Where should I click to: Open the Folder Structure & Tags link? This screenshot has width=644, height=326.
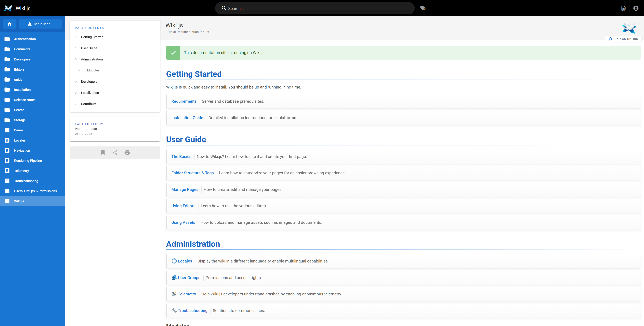coord(192,173)
